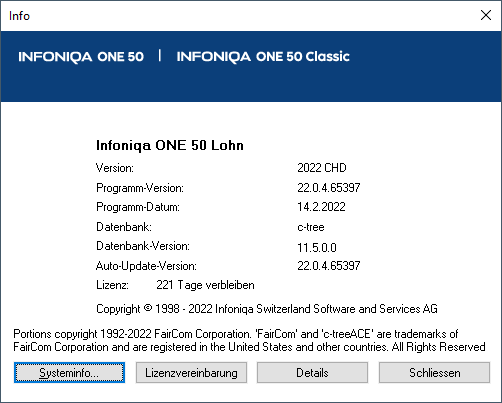The height and width of the screenshot is (403, 502).
Task: View the Lizenzvereinbarung
Action: coord(191,372)
